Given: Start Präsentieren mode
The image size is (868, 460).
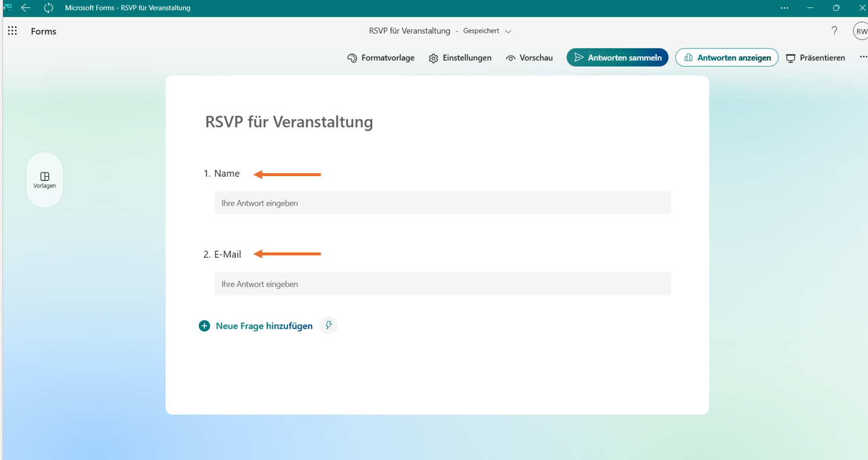Looking at the screenshot, I should pos(815,58).
